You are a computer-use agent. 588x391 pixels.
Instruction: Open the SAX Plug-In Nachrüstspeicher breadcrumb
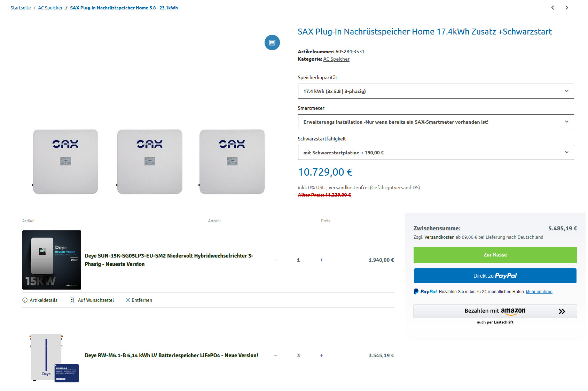point(124,8)
